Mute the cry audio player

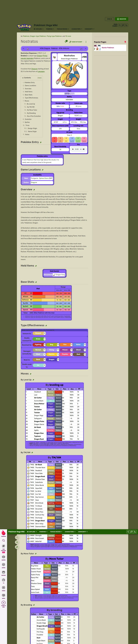coord(83,149)
